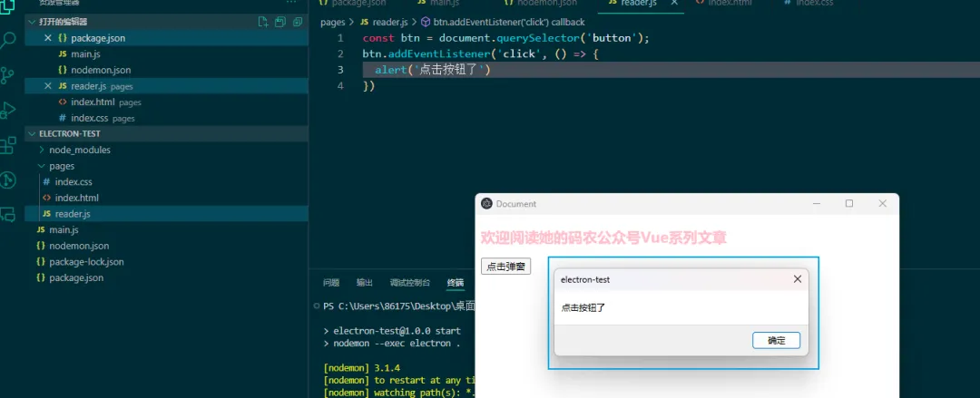Select reader.js under the pages folder

[x=73, y=214]
